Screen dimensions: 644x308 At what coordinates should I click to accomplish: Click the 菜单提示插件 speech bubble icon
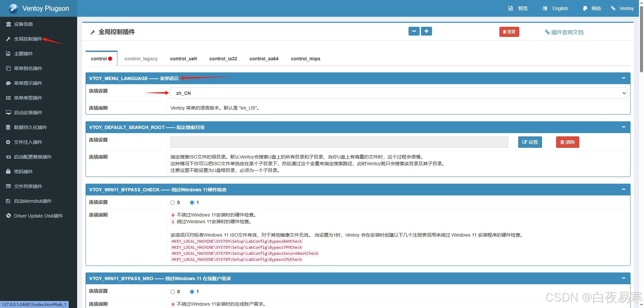(x=8, y=83)
